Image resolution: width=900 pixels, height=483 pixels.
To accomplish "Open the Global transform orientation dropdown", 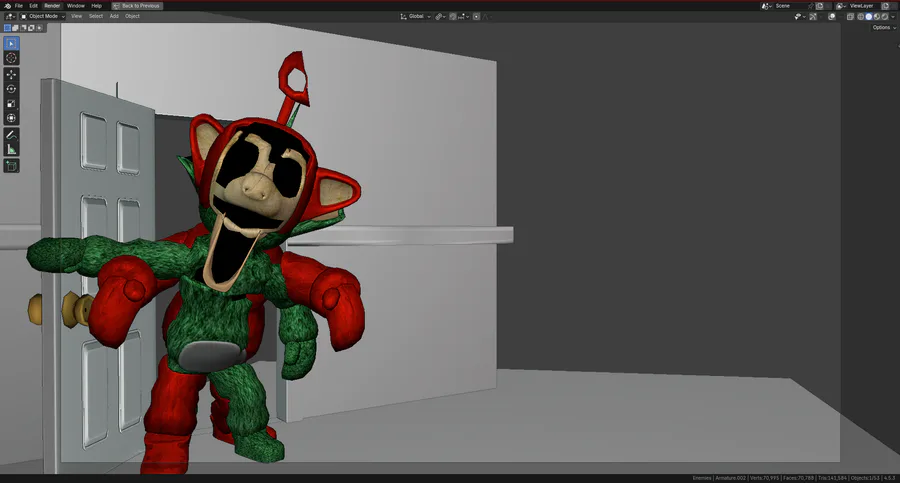I will tap(416, 17).
